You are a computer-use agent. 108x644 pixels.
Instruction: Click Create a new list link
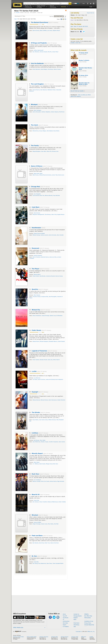[76, 43]
